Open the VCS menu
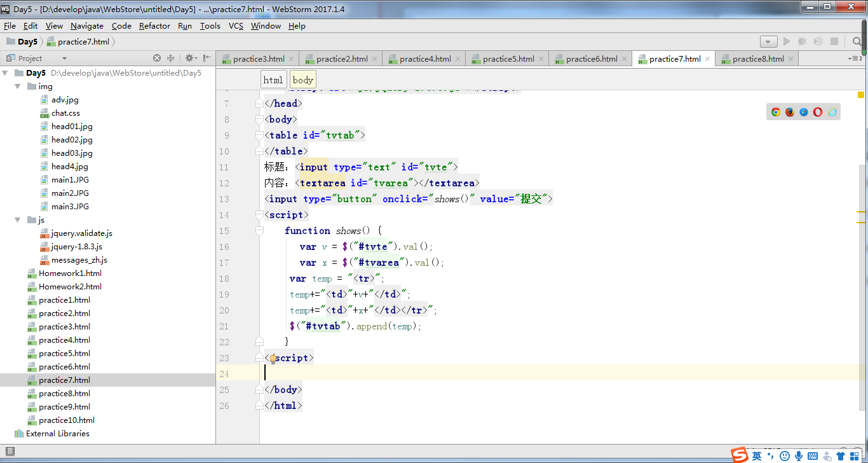Image resolution: width=868 pixels, height=463 pixels. tap(236, 26)
